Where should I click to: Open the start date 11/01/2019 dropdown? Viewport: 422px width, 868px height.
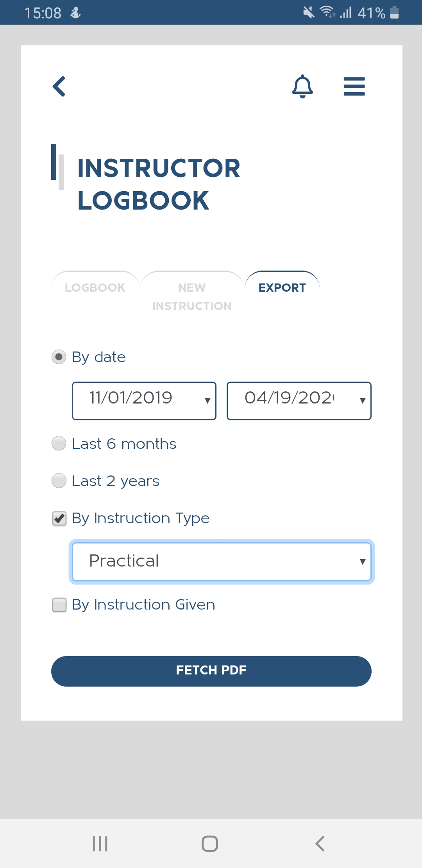click(x=144, y=401)
